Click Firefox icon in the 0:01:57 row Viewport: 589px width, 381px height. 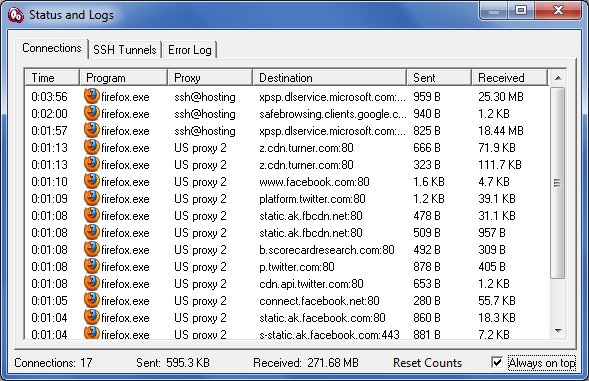click(x=92, y=130)
